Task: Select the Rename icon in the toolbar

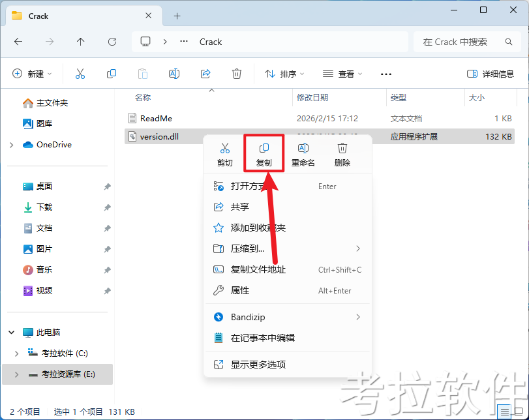Action: click(174, 74)
